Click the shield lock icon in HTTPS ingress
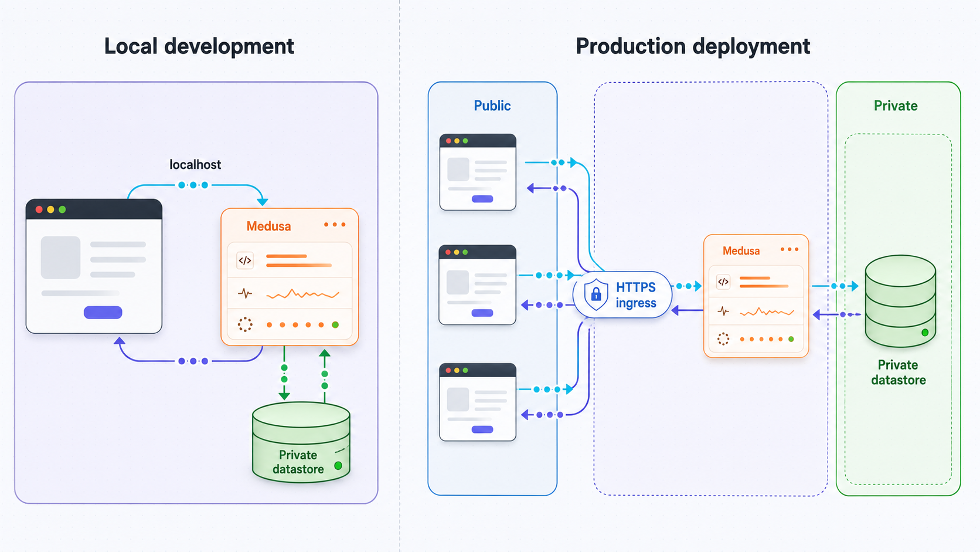Image resolution: width=980 pixels, height=552 pixels. coord(596,294)
